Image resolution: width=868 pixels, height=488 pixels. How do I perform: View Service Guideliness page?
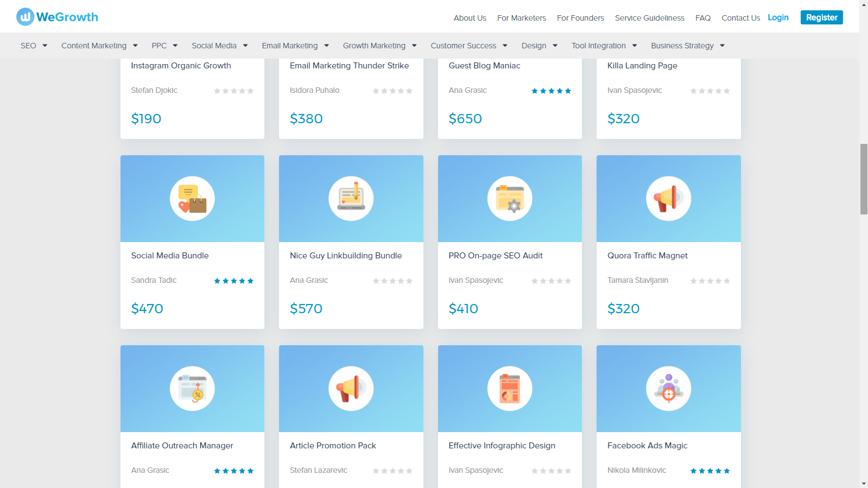click(650, 18)
